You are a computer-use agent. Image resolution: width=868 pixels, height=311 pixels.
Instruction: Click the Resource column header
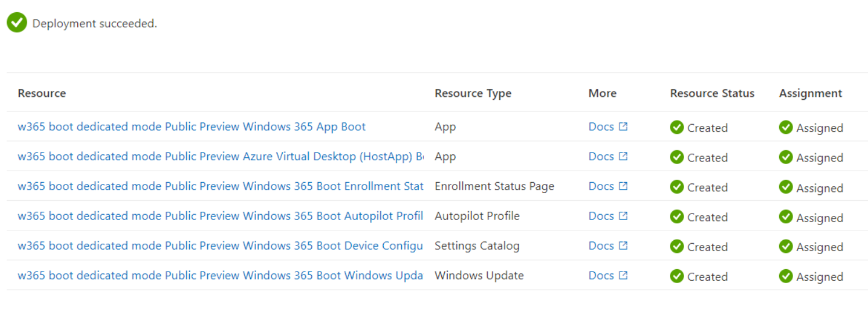[42, 93]
